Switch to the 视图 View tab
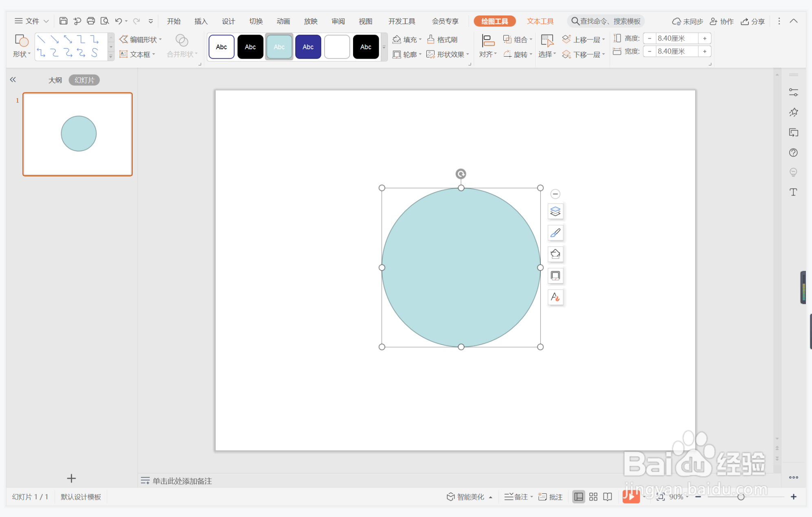The image size is (812, 517). [365, 21]
